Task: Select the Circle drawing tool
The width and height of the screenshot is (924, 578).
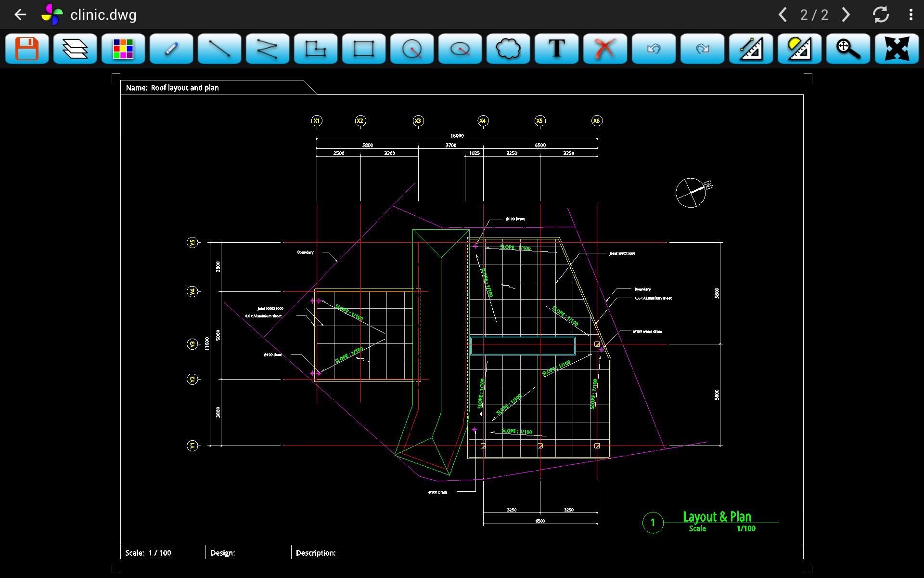Action: [412, 49]
